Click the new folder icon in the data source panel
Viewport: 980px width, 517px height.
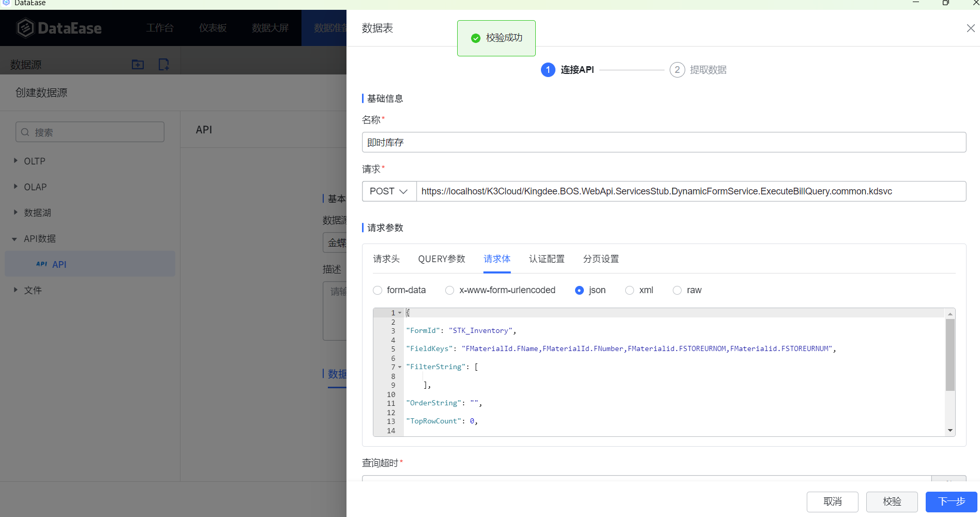(x=138, y=65)
